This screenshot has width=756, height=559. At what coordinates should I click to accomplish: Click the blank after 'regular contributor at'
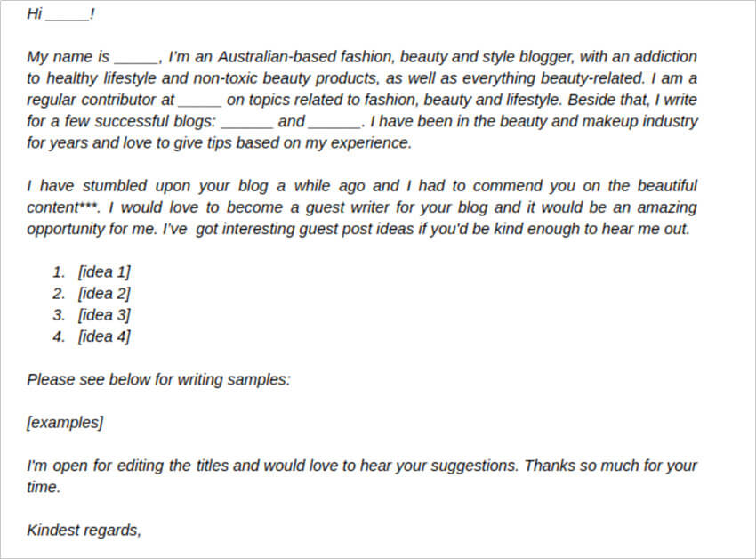coord(199,101)
